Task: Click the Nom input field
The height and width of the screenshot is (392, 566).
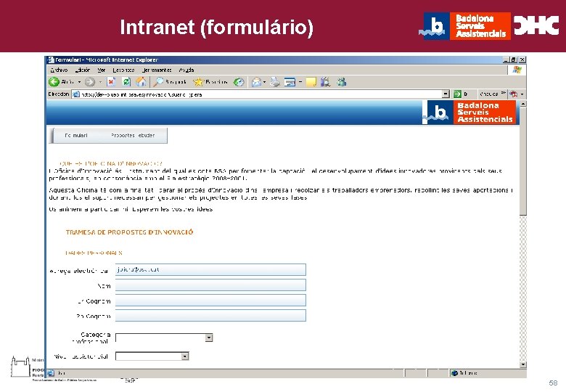Action: click(x=210, y=285)
